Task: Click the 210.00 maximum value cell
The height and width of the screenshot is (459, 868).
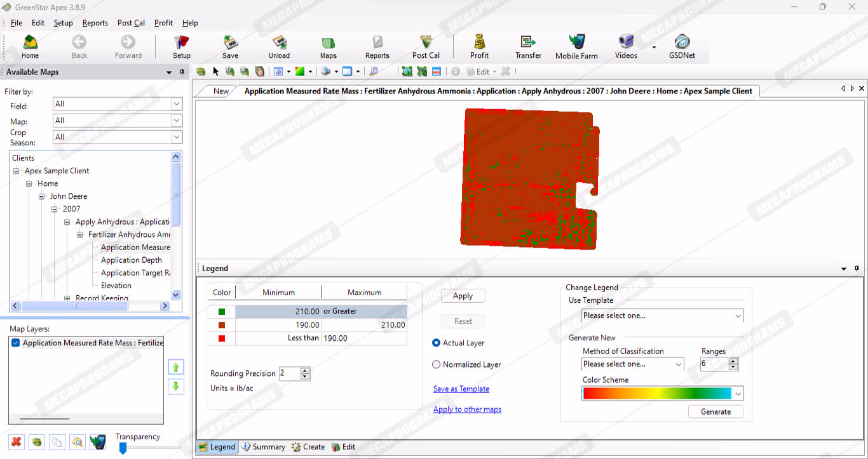Action: 364,325
